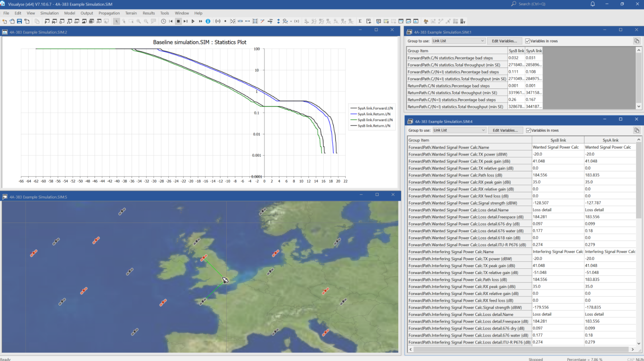Copy table icon in SIM:4 window
This screenshot has width=644, height=361.
tap(637, 130)
